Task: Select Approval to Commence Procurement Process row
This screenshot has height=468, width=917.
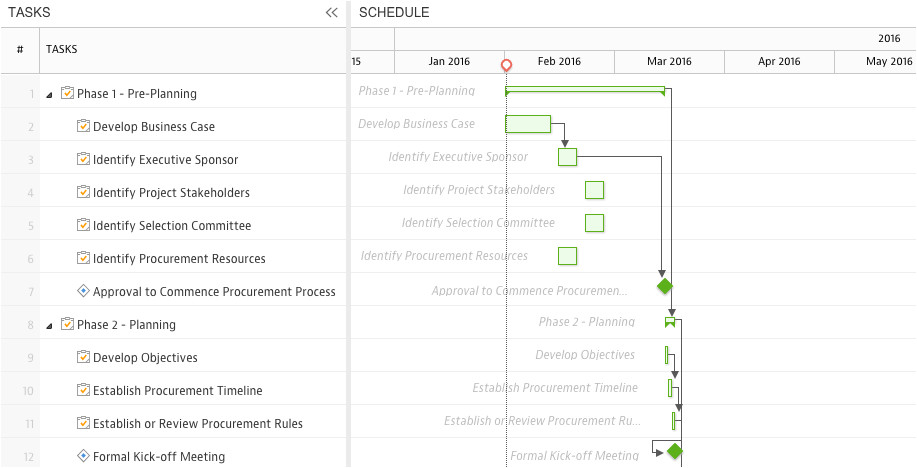Action: click(x=214, y=292)
